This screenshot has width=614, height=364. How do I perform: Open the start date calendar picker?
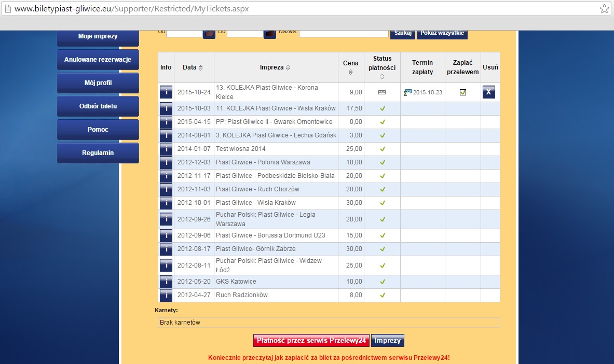pos(209,33)
